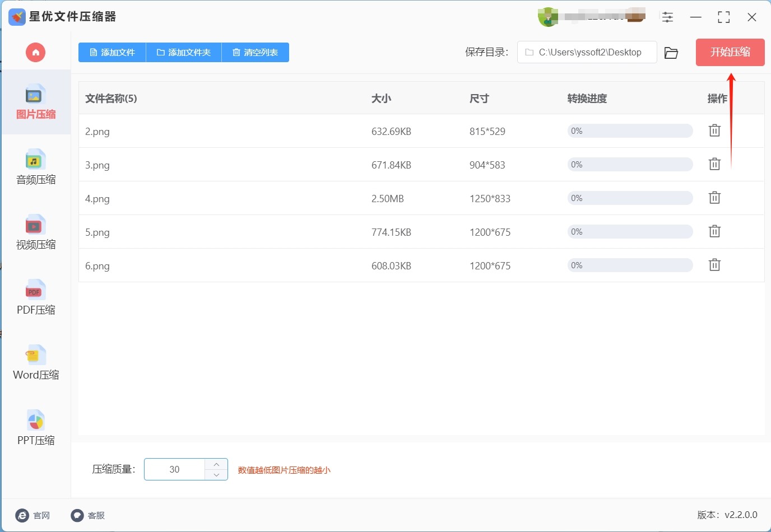
Task: Increase compression quality with up arrow
Action: click(216, 464)
